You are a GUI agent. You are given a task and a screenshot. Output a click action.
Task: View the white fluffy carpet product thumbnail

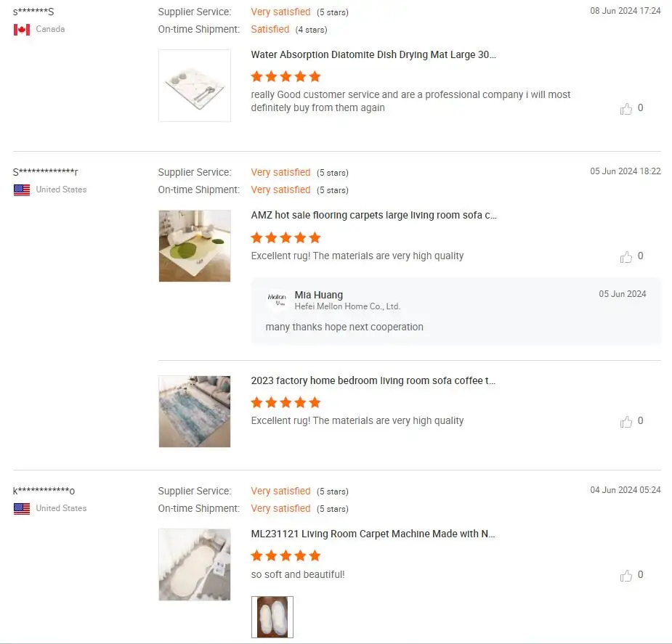(195, 565)
